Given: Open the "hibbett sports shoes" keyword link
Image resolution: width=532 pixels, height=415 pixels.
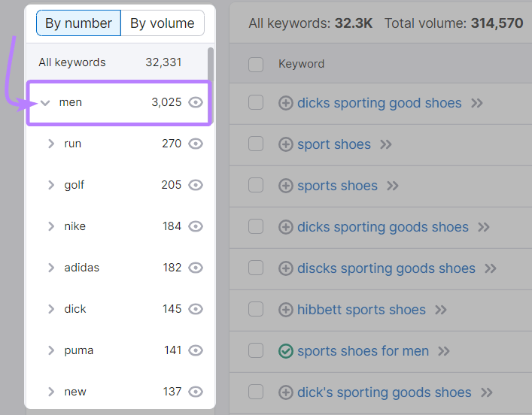Looking at the screenshot, I should (361, 310).
